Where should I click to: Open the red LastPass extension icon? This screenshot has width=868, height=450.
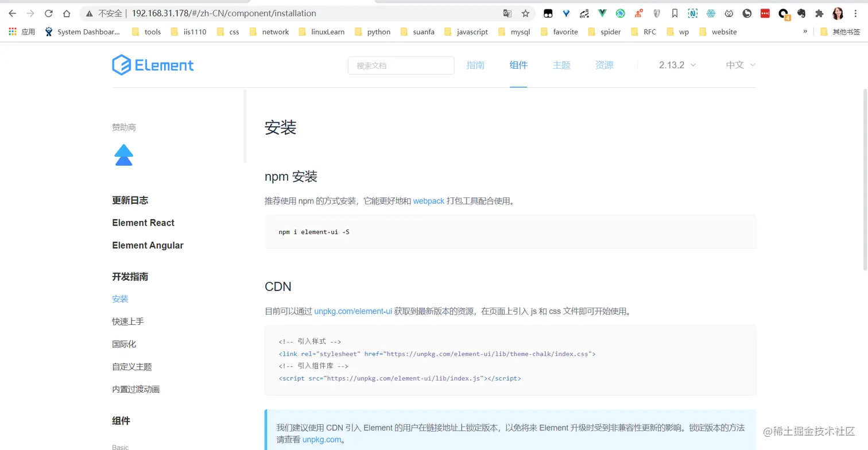[765, 13]
